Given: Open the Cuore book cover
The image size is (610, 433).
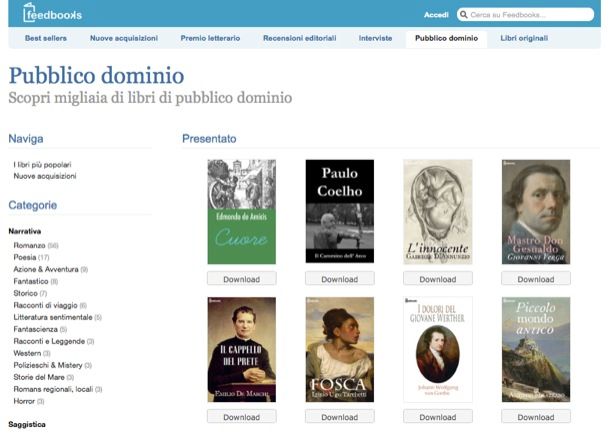Looking at the screenshot, I should pyautogui.click(x=242, y=212).
